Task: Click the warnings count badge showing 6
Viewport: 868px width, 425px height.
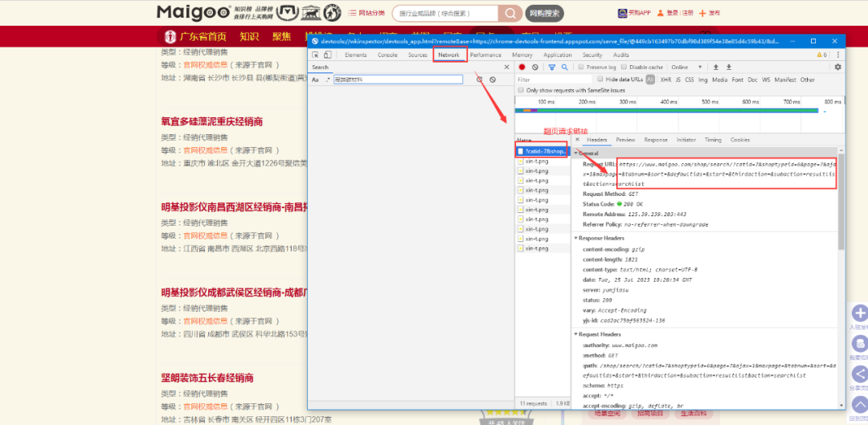Action: [821, 55]
